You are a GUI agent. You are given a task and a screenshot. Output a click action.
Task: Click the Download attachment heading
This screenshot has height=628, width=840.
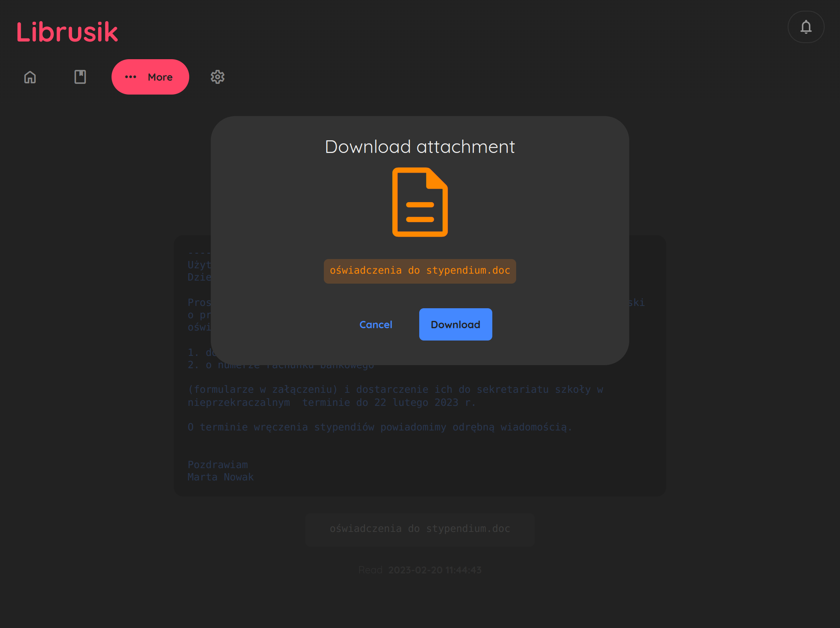[x=420, y=147]
